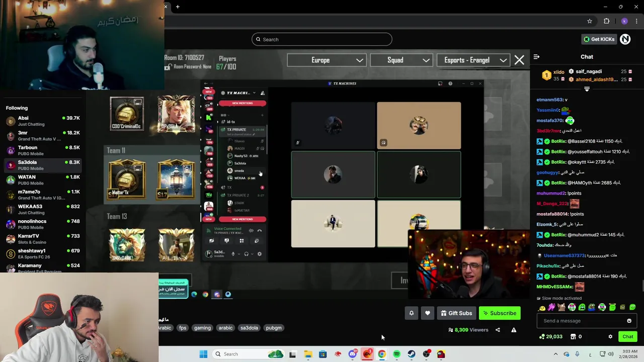Screen dimensions: 644x362
Task: Open the Windows Start menu
Action: tap(203, 354)
